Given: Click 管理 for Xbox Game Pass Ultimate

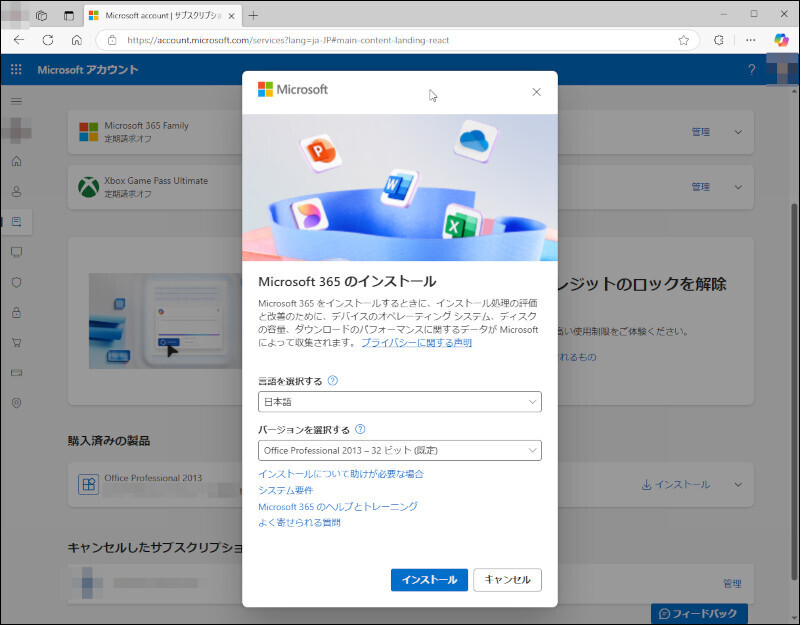Looking at the screenshot, I should point(701,187).
